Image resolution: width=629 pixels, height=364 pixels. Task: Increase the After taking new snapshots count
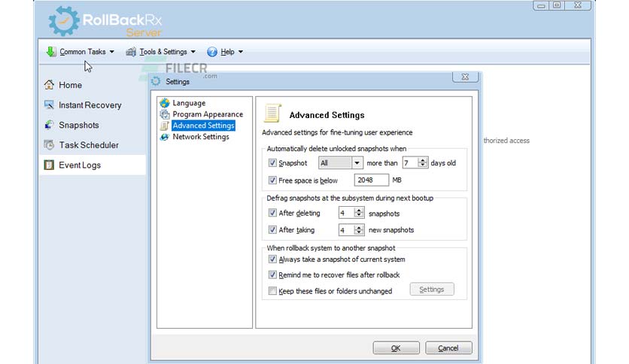pos(359,227)
